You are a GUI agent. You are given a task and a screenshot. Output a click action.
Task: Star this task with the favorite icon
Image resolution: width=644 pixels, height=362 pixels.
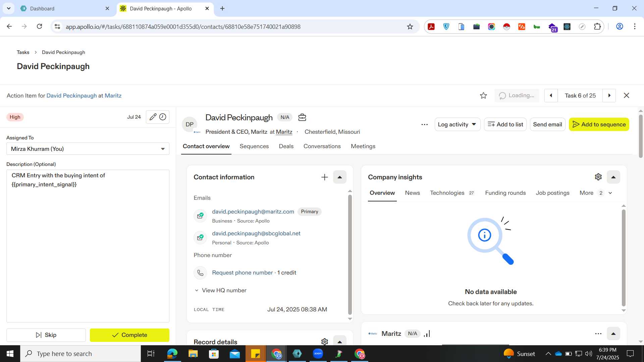pos(483,96)
